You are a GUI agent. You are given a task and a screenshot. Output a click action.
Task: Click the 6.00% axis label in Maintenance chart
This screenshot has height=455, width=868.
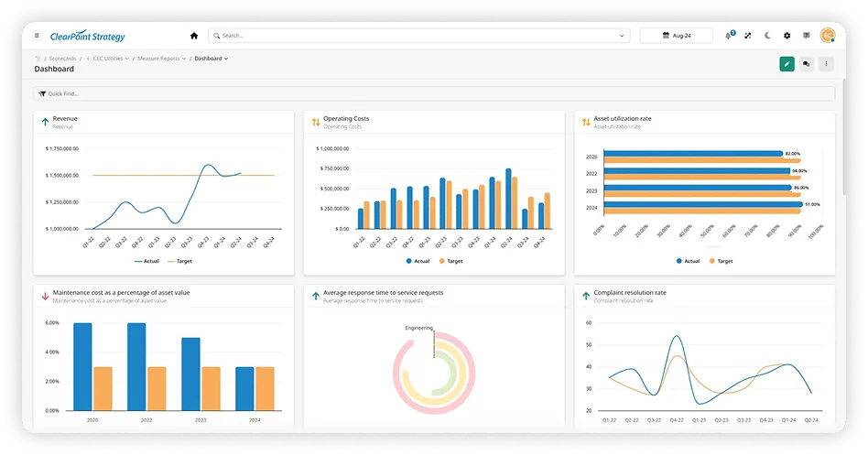[x=52, y=322]
